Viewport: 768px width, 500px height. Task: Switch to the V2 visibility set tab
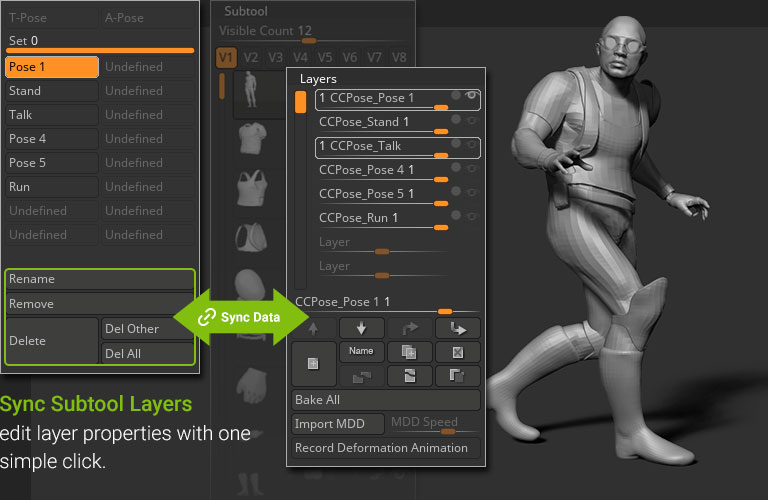pos(251,58)
